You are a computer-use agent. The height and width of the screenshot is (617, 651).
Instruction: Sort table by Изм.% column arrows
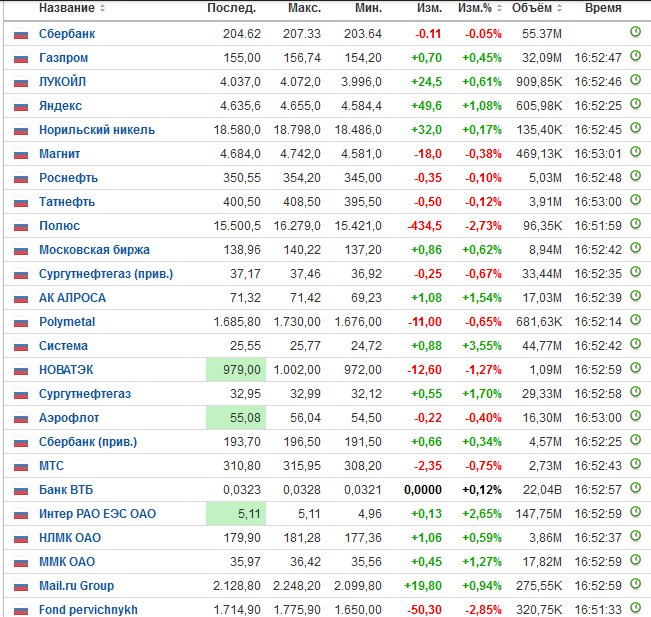tap(499, 8)
